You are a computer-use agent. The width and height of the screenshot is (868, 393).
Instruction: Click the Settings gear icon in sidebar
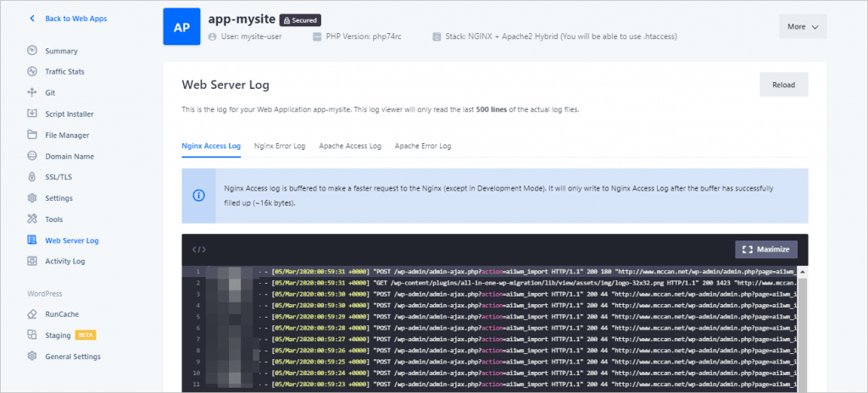pyautogui.click(x=32, y=197)
